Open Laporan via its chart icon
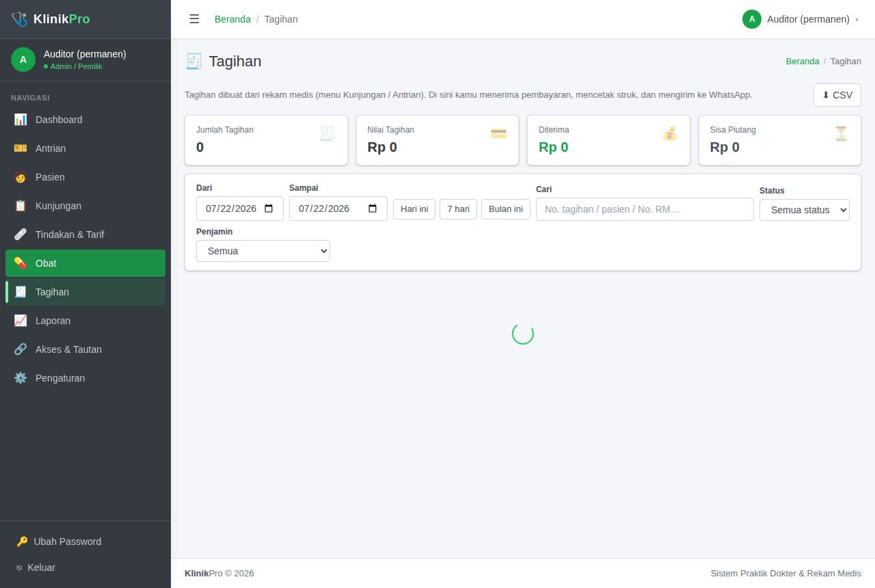Image resolution: width=875 pixels, height=588 pixels. [x=21, y=321]
